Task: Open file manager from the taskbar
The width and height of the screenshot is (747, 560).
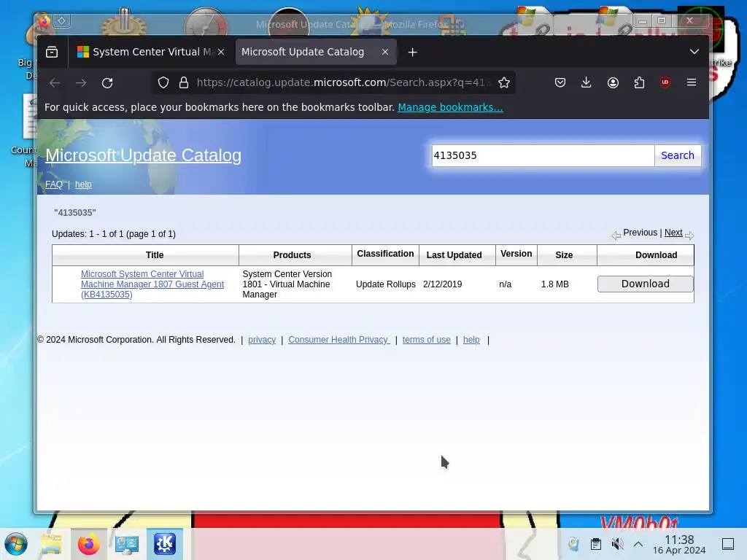Action: point(51,544)
